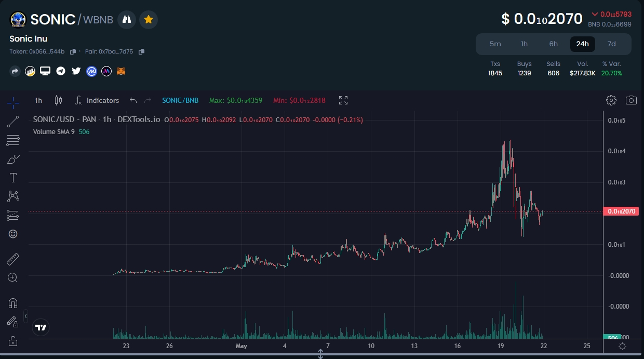Image resolution: width=644 pixels, height=359 pixels.
Task: Select the text annotation T tool
Action: pyautogui.click(x=13, y=178)
